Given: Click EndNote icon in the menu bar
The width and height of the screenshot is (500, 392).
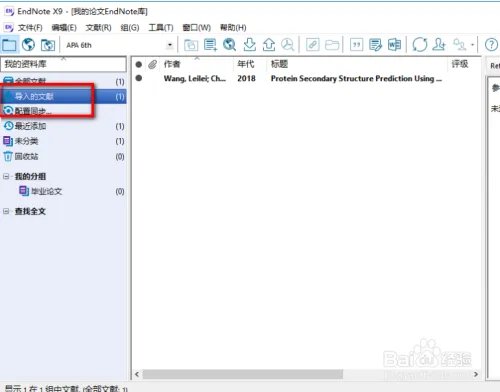Looking at the screenshot, I should (x=9, y=27).
